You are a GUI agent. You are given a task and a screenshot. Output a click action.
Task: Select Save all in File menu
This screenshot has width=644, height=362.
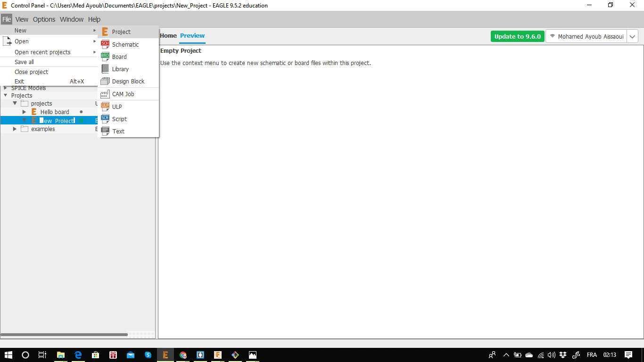(49, 62)
